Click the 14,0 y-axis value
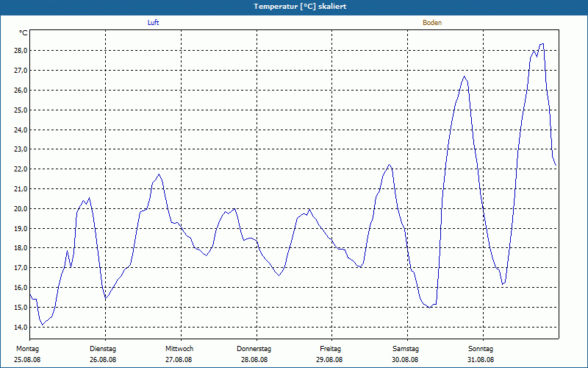Screen dimensions: 588x368 tap(21, 328)
